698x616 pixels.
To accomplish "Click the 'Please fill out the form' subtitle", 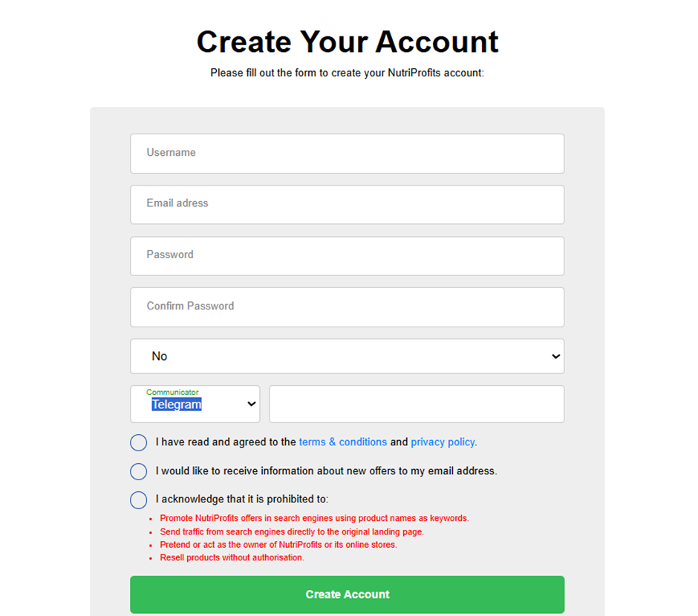I will [347, 73].
